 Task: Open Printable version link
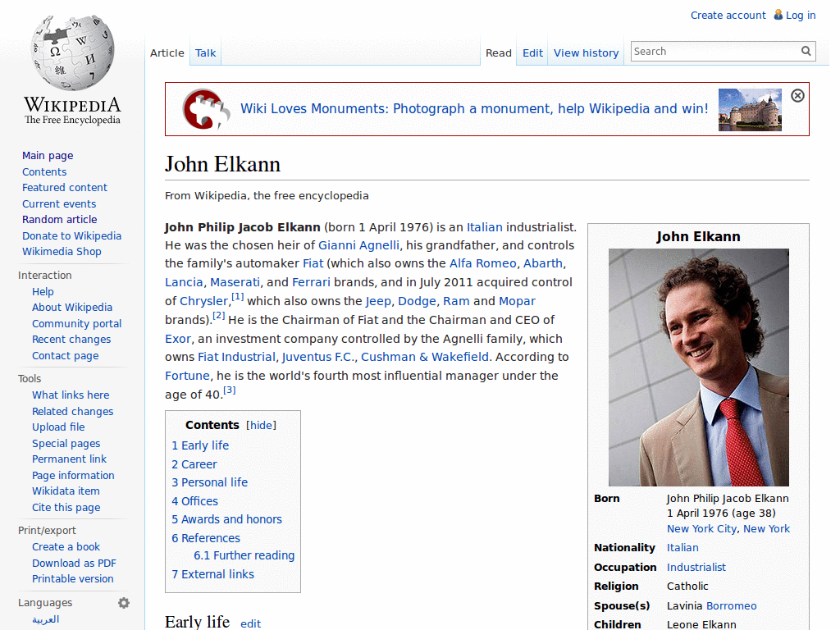73,579
